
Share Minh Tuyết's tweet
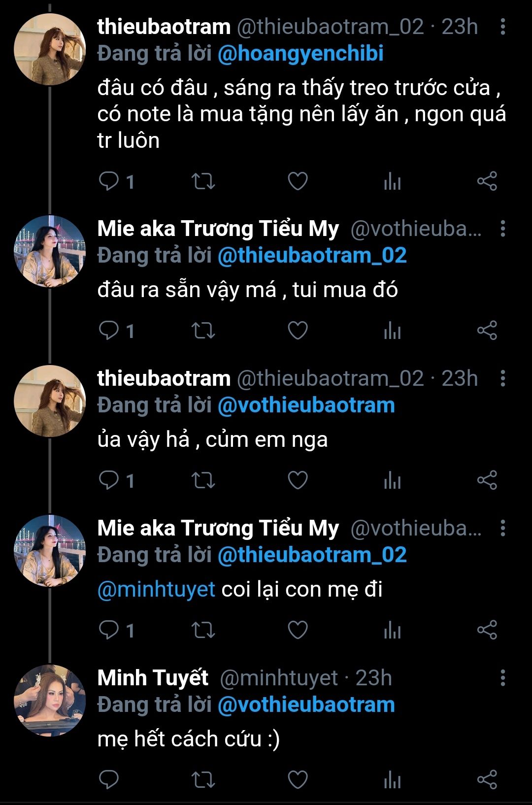click(487, 779)
